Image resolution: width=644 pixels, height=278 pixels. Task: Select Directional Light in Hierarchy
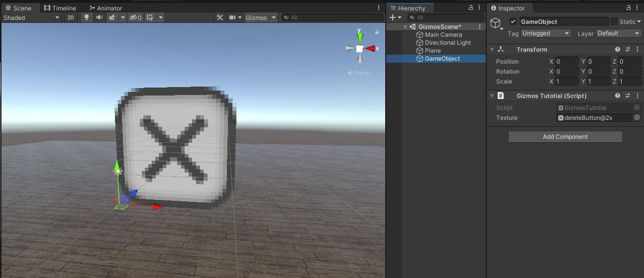coord(447,43)
